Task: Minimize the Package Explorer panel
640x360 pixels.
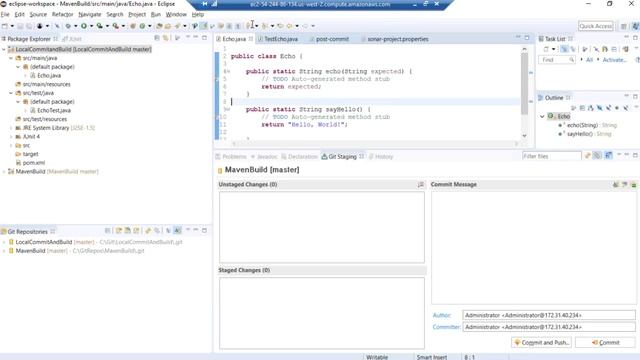Action: pyautogui.click(x=196, y=38)
